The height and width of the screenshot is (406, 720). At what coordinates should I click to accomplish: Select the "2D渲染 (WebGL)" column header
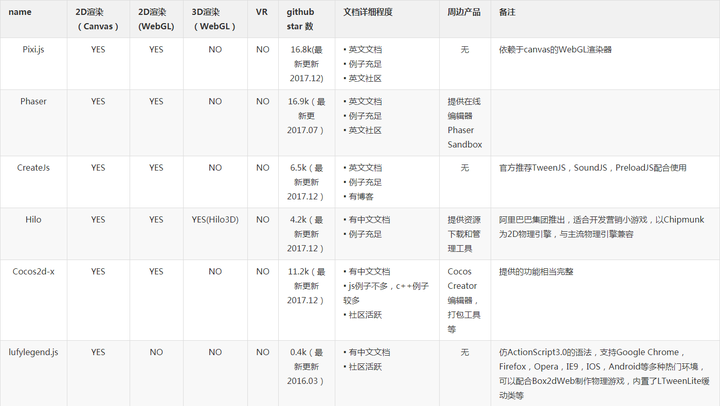click(156, 19)
